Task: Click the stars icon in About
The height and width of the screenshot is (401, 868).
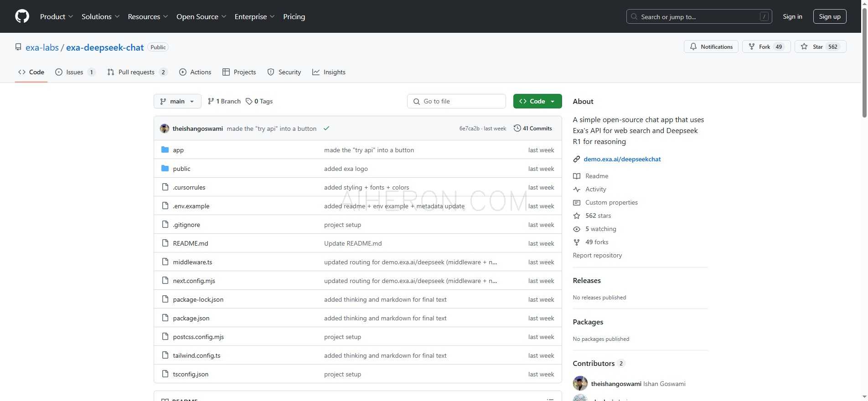Action: coord(577,216)
